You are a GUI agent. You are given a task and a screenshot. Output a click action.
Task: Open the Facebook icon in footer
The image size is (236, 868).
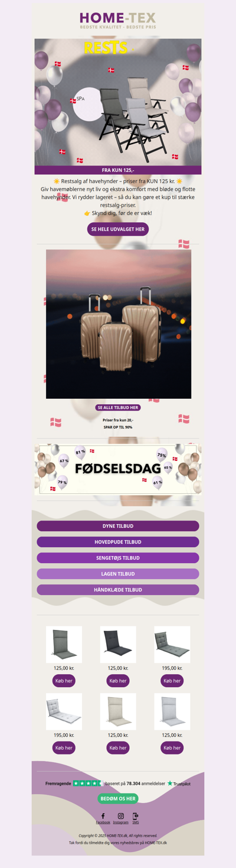tap(103, 815)
